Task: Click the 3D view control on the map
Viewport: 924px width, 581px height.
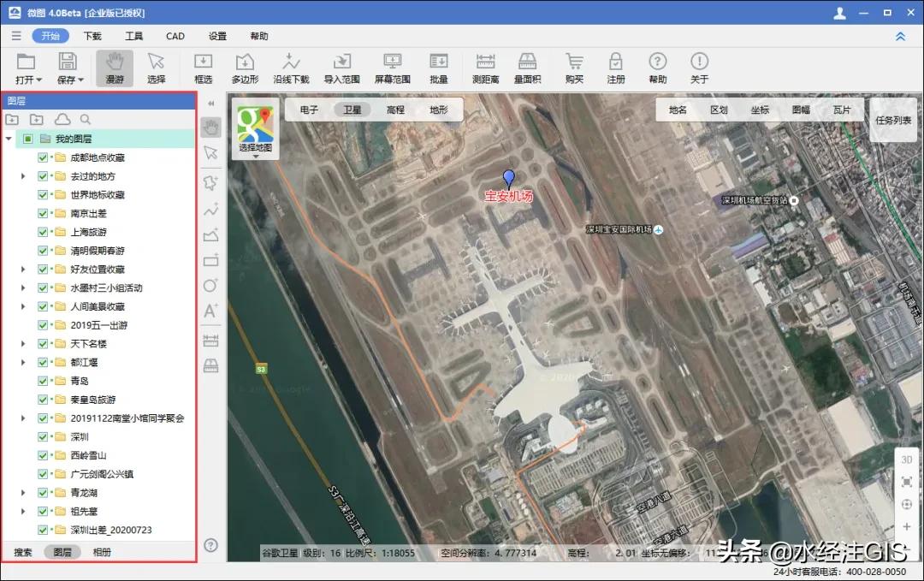Action: click(x=907, y=459)
